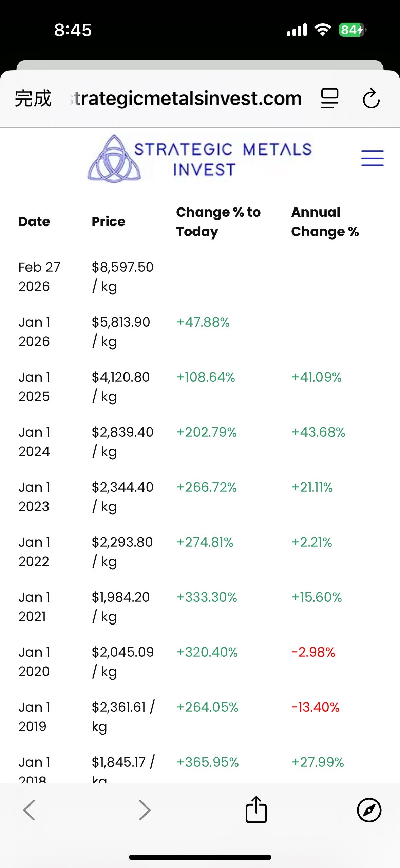
Task: Tap the Change % to Today header
Action: (218, 222)
